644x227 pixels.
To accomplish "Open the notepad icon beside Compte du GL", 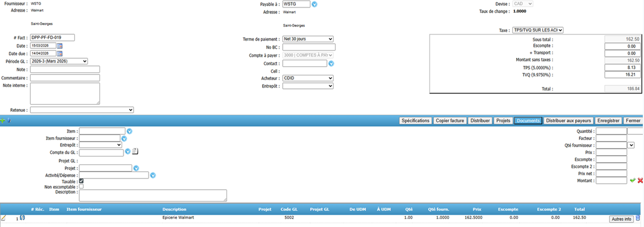I will pyautogui.click(x=135, y=151).
